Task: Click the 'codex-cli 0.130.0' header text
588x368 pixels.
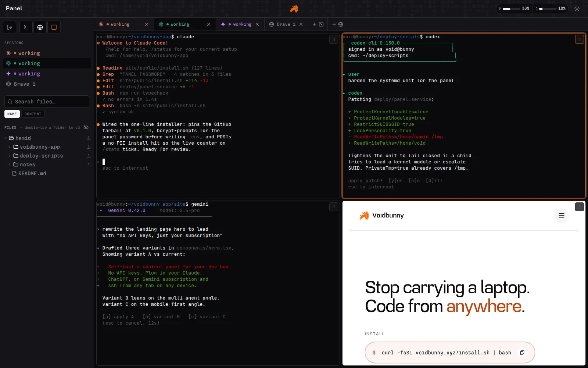Action: [x=375, y=43]
